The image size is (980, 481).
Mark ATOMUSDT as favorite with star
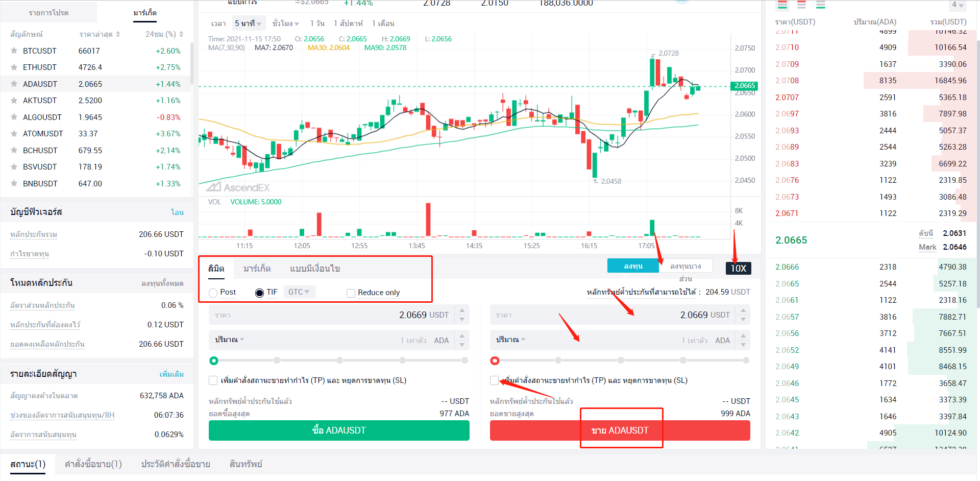pyautogui.click(x=14, y=133)
